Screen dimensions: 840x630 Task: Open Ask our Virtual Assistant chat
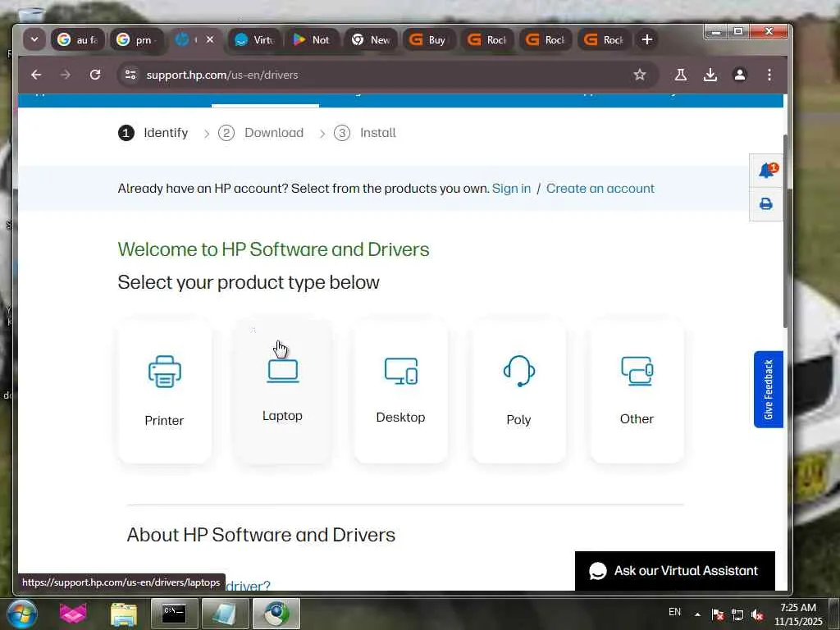[674, 571]
